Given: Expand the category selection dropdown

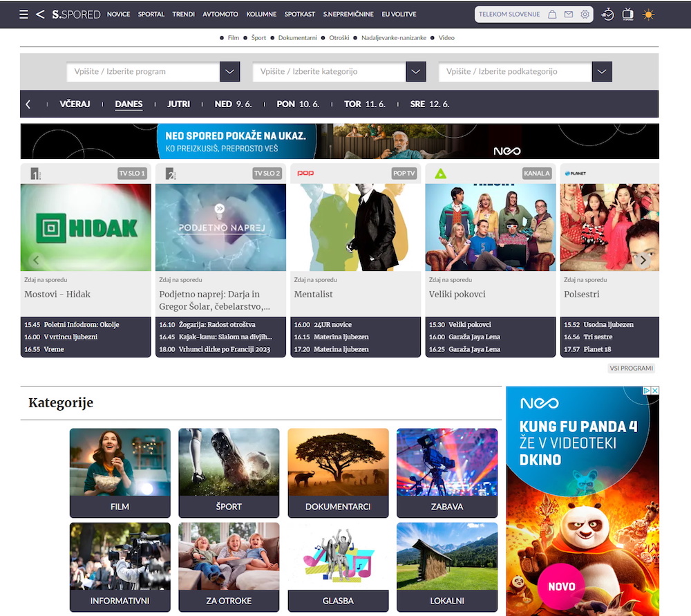Looking at the screenshot, I should (415, 71).
